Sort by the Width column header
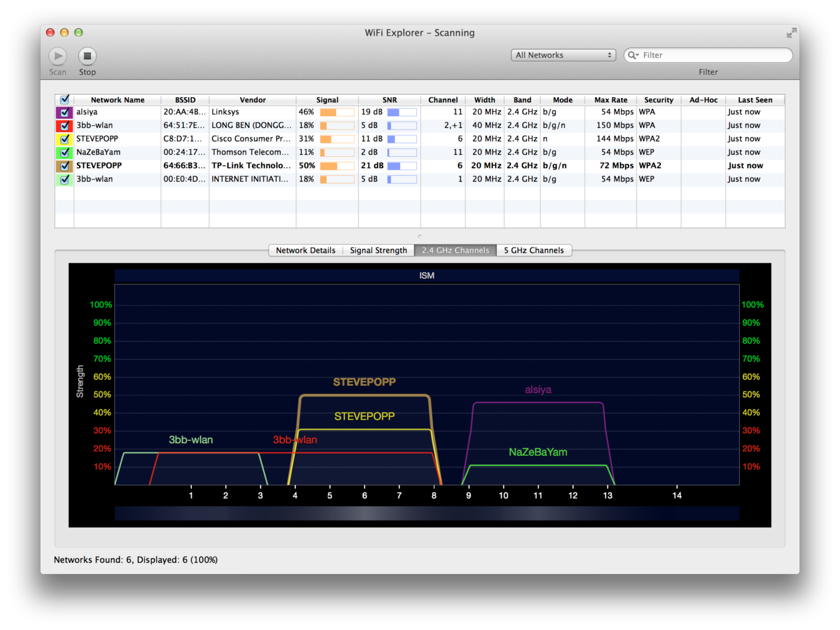The width and height of the screenshot is (840, 630). click(485, 100)
